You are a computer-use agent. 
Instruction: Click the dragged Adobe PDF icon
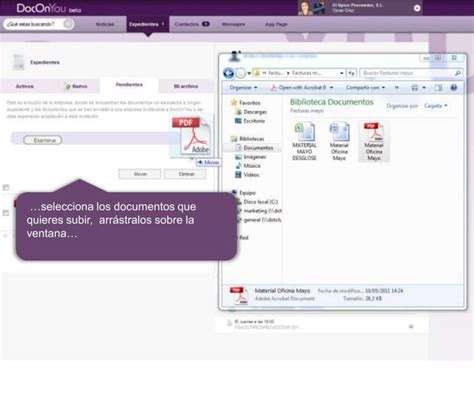click(192, 137)
